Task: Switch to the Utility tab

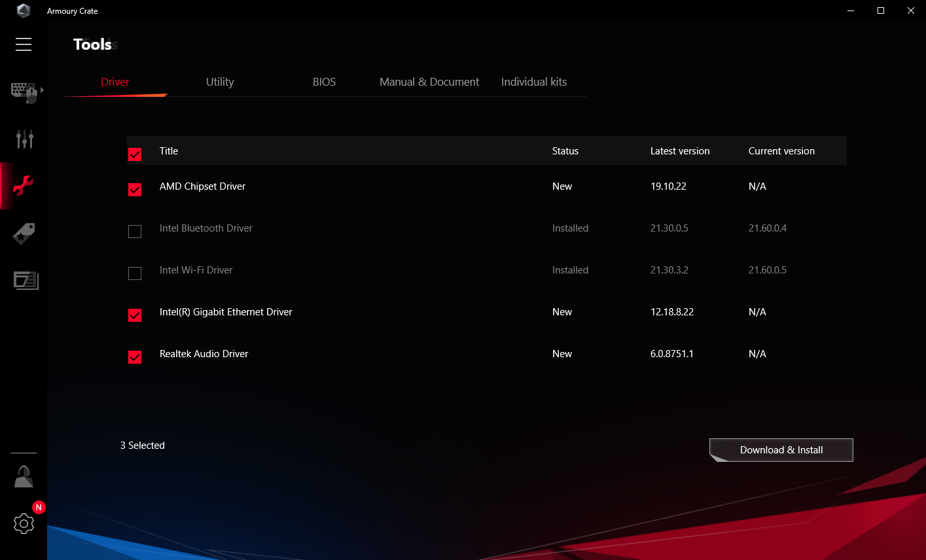Action: click(220, 82)
